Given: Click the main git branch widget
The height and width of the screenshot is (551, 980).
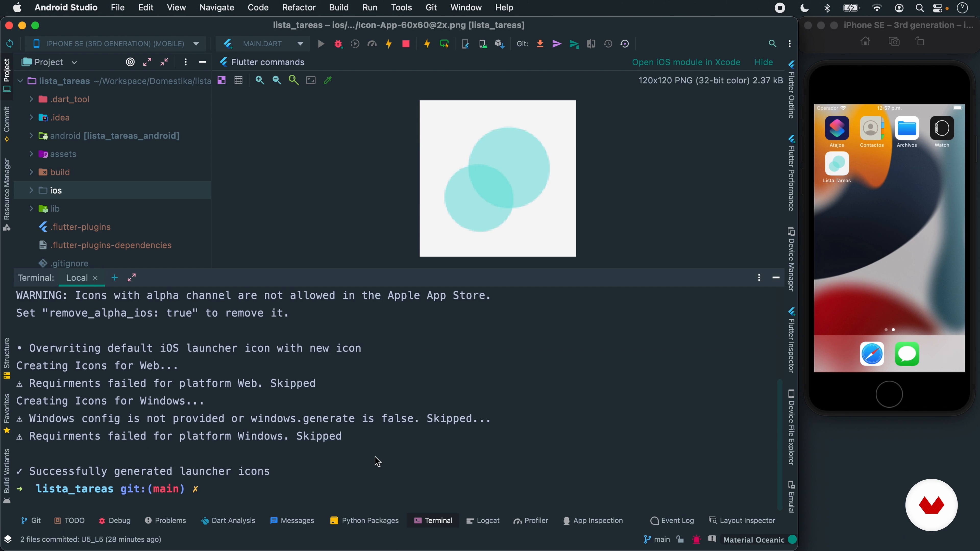Looking at the screenshot, I should [x=657, y=540].
